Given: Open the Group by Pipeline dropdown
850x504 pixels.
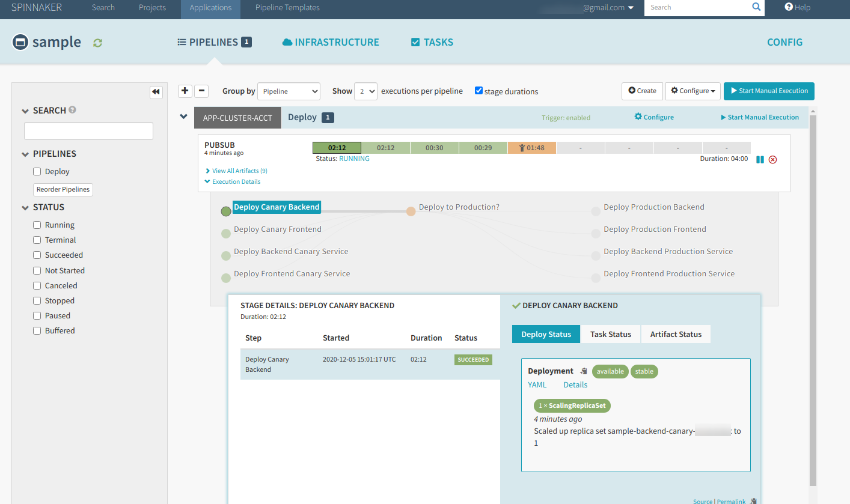Looking at the screenshot, I should [289, 91].
